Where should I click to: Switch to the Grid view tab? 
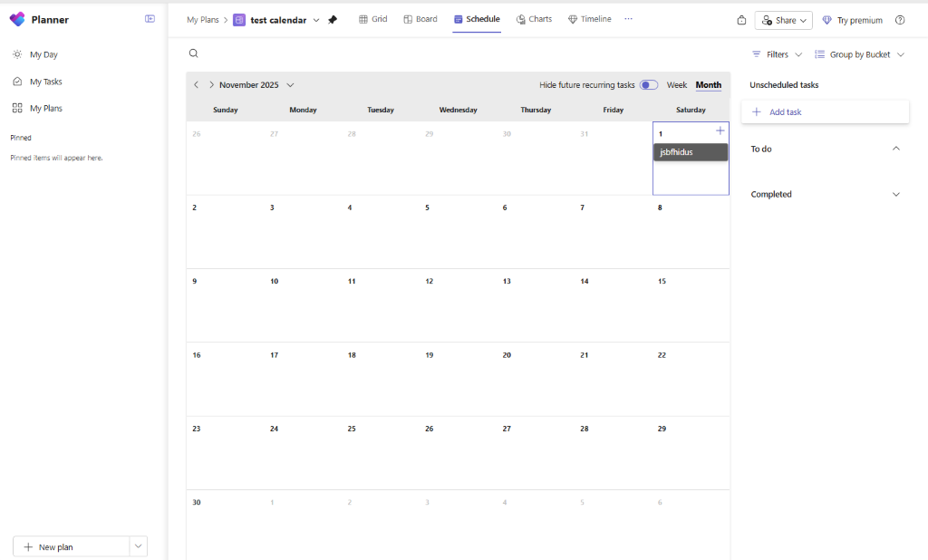[372, 19]
